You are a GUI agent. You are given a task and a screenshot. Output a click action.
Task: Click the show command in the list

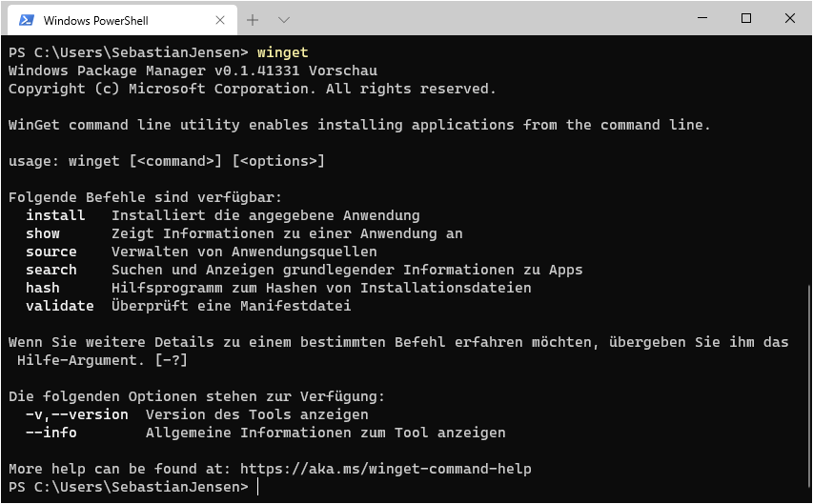click(x=43, y=233)
